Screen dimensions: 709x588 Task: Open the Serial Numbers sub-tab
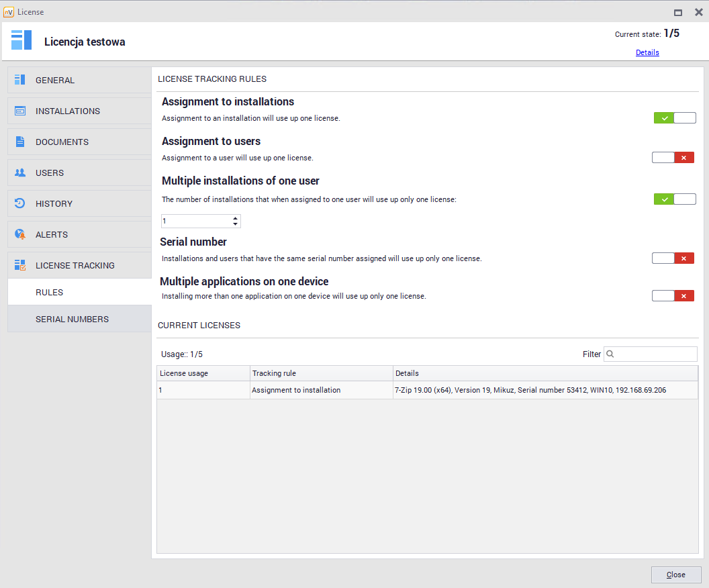click(72, 319)
